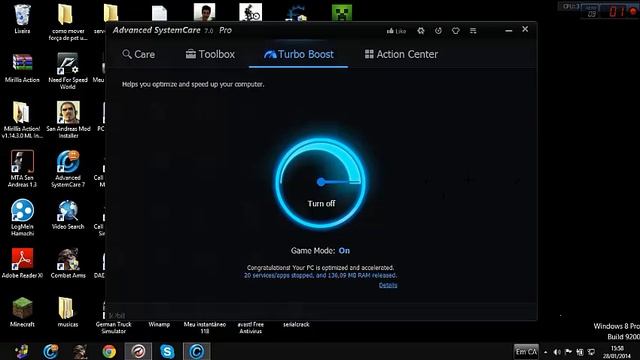Minimize the Advanced SystemCare window

coord(509,31)
